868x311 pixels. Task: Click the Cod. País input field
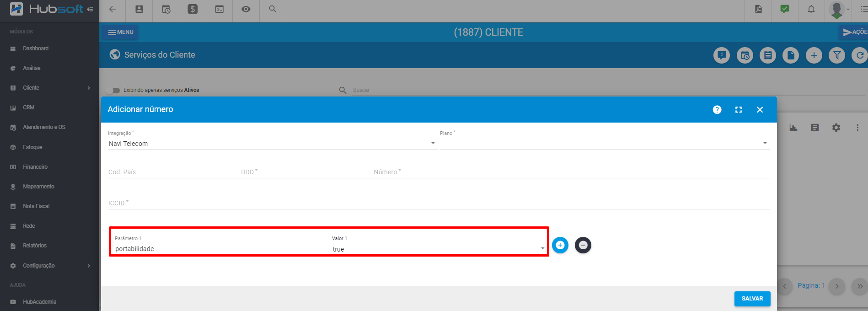tap(173, 172)
